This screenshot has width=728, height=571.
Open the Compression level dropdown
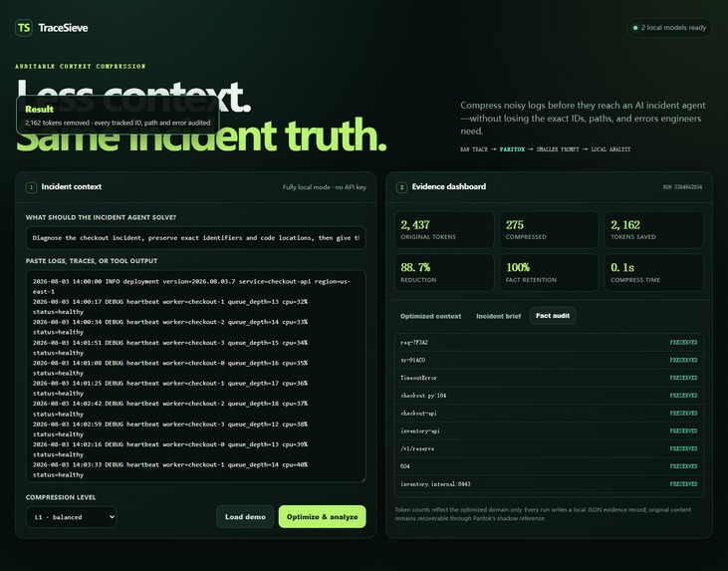coord(71,517)
